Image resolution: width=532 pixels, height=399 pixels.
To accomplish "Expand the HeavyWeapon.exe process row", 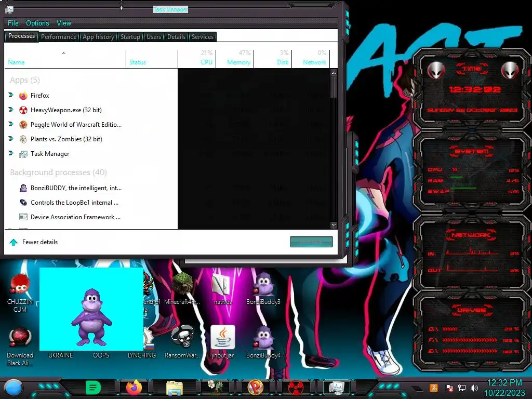I will click(11, 110).
